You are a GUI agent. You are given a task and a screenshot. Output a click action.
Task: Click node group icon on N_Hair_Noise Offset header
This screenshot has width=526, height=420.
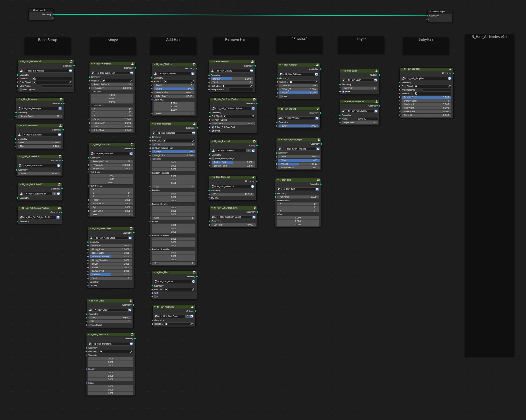(x=131, y=229)
